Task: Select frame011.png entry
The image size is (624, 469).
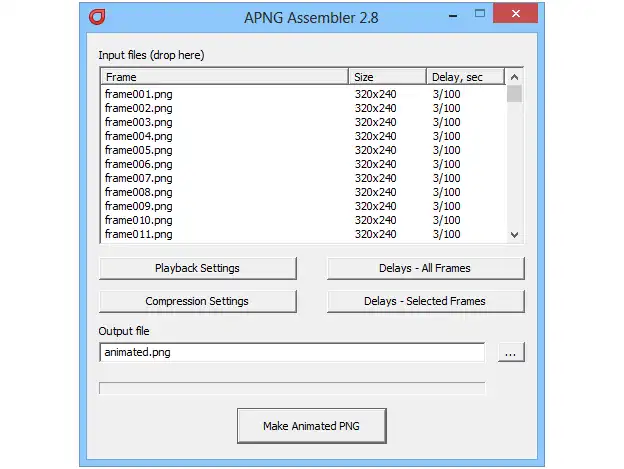Action: pyautogui.click(x=138, y=234)
